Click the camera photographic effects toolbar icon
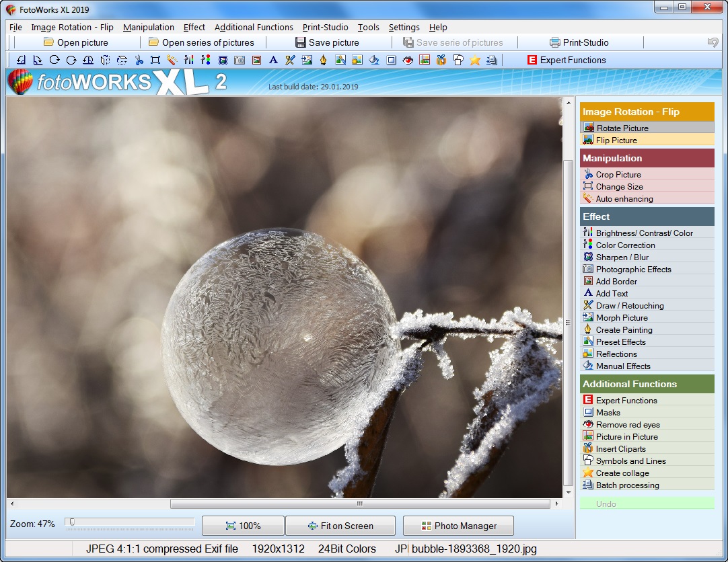The image size is (728, 562). coord(240,61)
